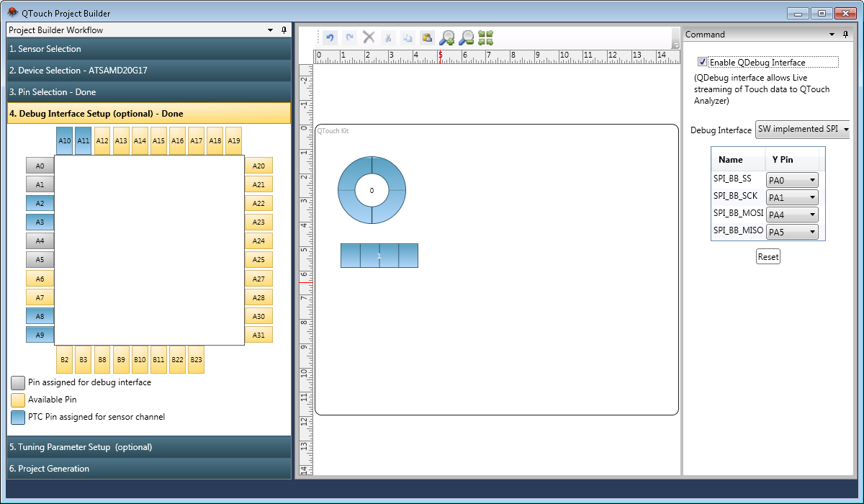This screenshot has width=864, height=504.
Task: Click the blue PTC Pin legend swatch
Action: [x=18, y=418]
